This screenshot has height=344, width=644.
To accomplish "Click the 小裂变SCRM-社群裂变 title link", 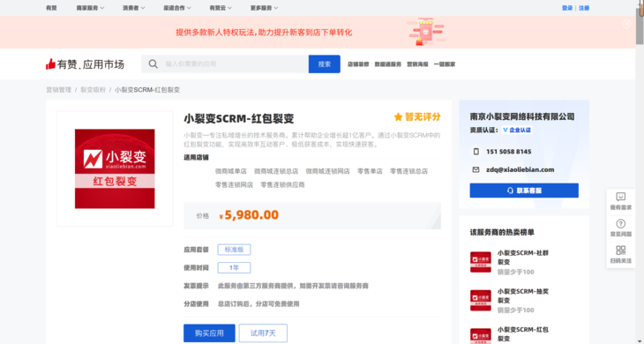I will tap(523, 257).
